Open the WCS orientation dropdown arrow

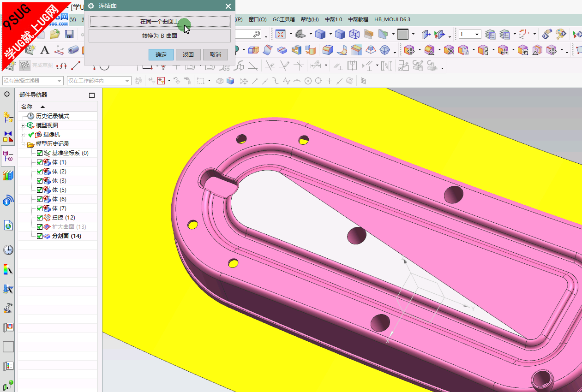[x=534, y=34]
